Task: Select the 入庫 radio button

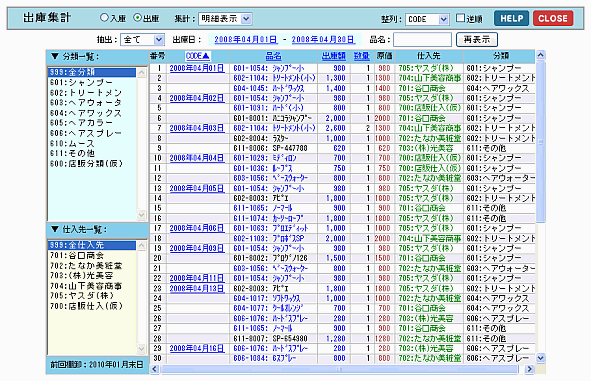Action: coord(104,18)
